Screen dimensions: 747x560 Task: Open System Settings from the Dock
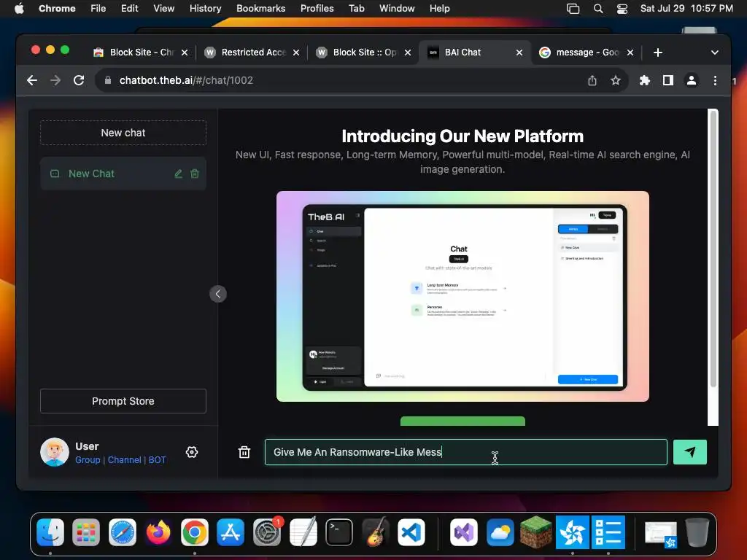(x=267, y=532)
